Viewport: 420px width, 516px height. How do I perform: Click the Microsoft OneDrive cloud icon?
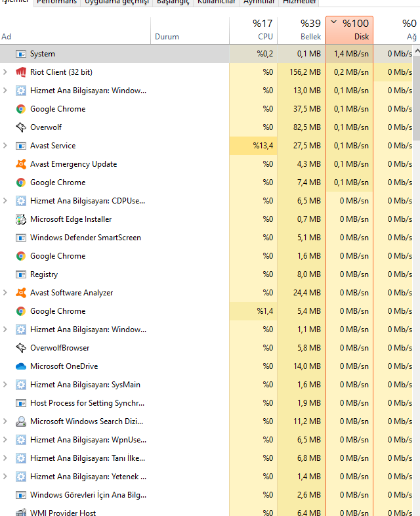[x=21, y=366]
